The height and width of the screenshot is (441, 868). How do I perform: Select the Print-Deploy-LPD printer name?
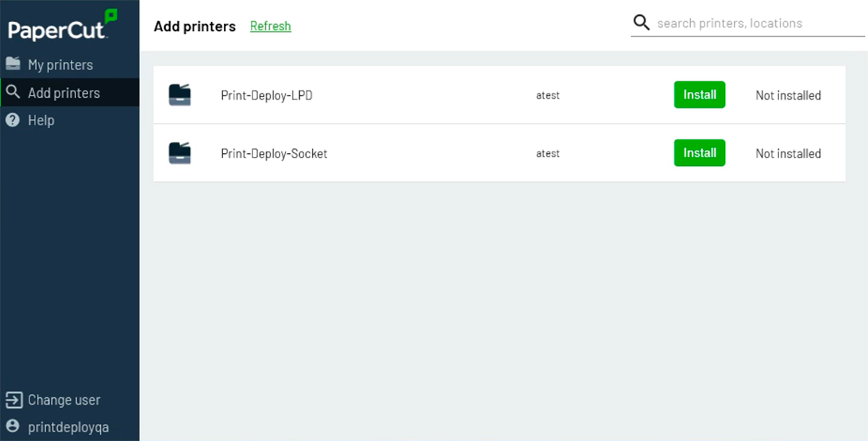tap(266, 95)
